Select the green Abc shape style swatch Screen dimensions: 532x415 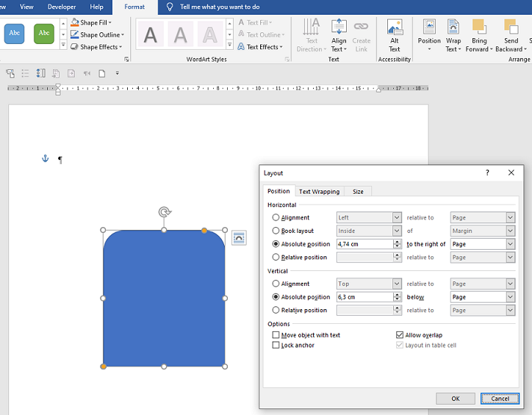point(44,33)
